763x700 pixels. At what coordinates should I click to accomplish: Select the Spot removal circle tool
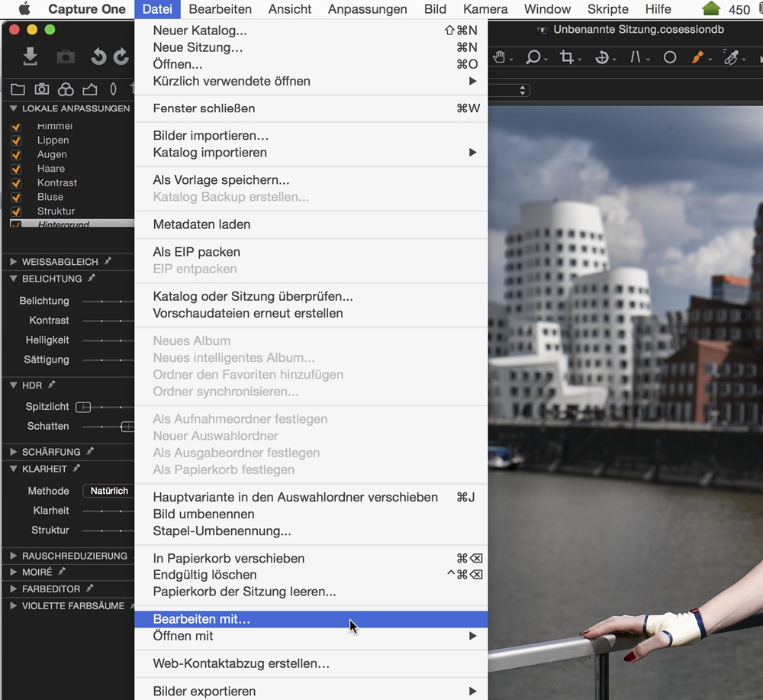coord(670,58)
